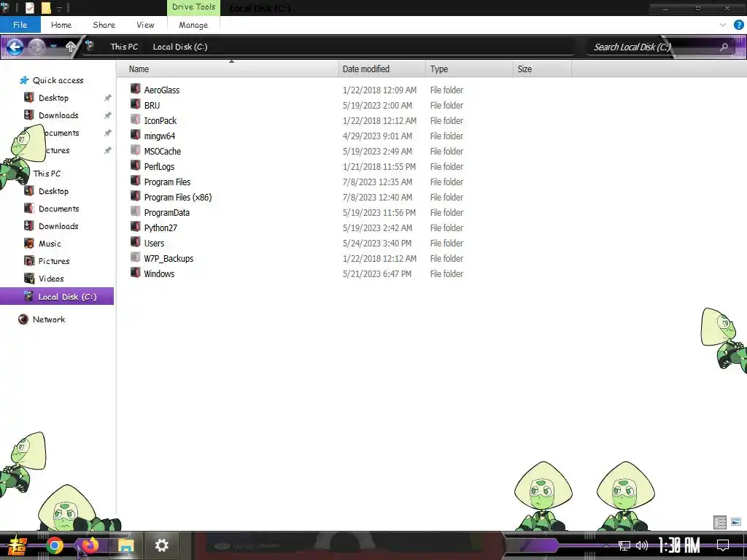Open File Explorer taskbar icon

(125, 545)
